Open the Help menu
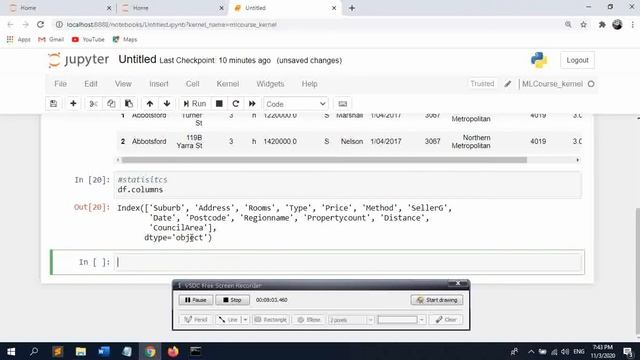640x360 pixels. [x=309, y=84]
